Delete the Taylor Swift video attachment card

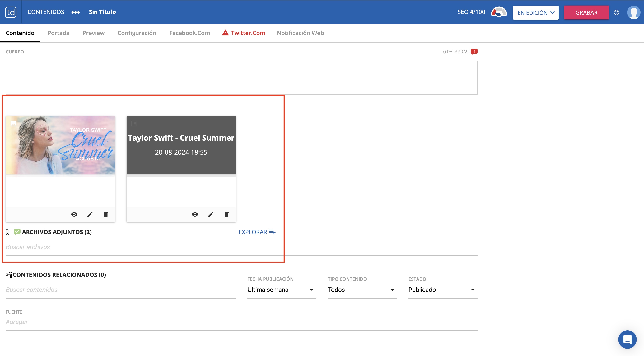pos(226,214)
